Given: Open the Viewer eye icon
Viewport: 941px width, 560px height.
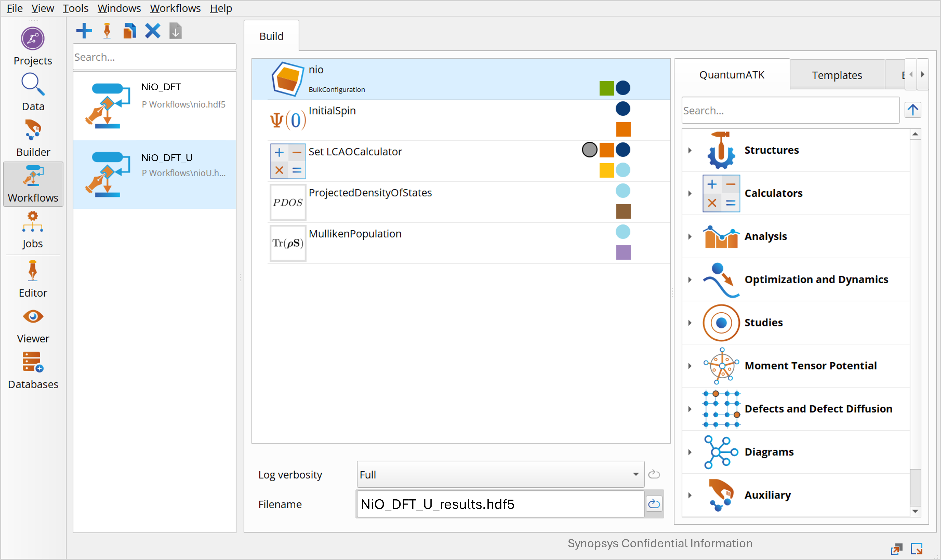Looking at the screenshot, I should pyautogui.click(x=33, y=317).
